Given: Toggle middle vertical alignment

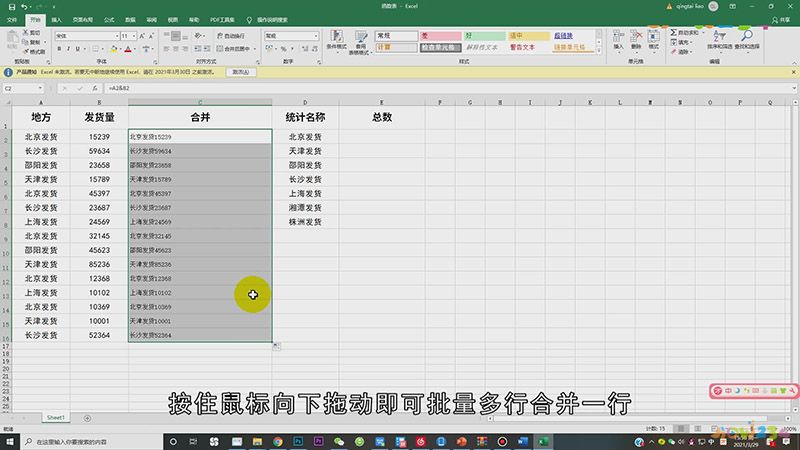Looking at the screenshot, I should click(x=176, y=36).
